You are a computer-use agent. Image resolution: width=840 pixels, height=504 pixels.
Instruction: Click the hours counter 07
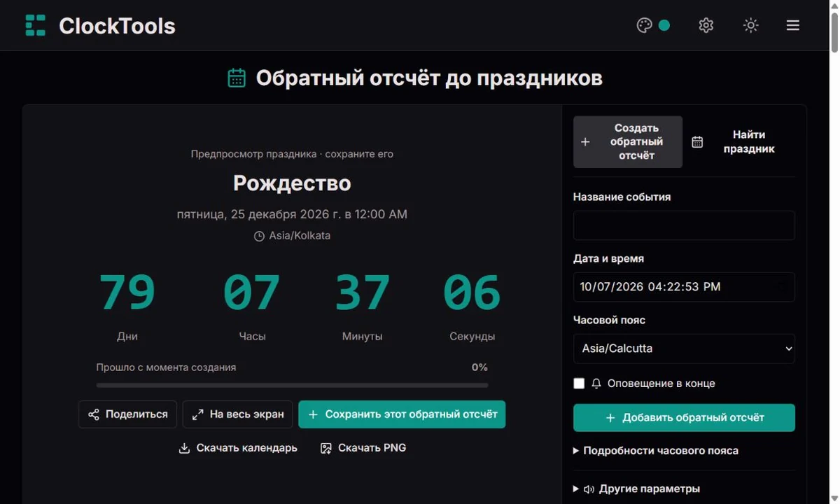(252, 292)
